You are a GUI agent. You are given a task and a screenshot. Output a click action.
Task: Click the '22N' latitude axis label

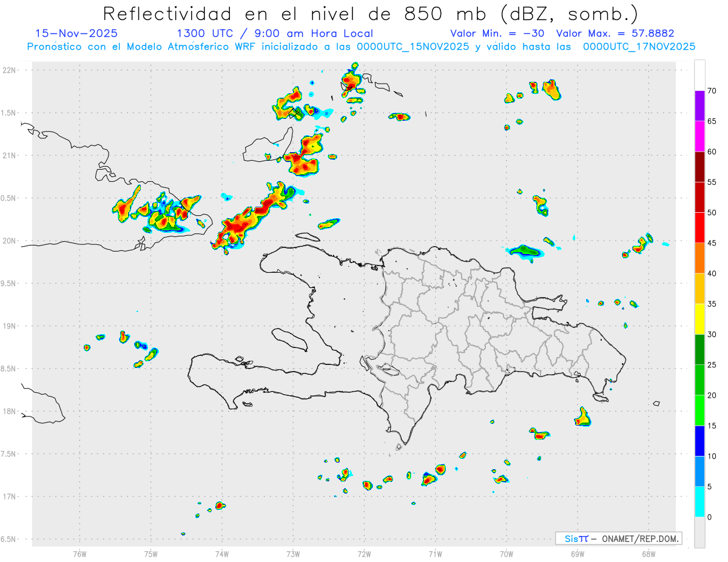(10, 70)
